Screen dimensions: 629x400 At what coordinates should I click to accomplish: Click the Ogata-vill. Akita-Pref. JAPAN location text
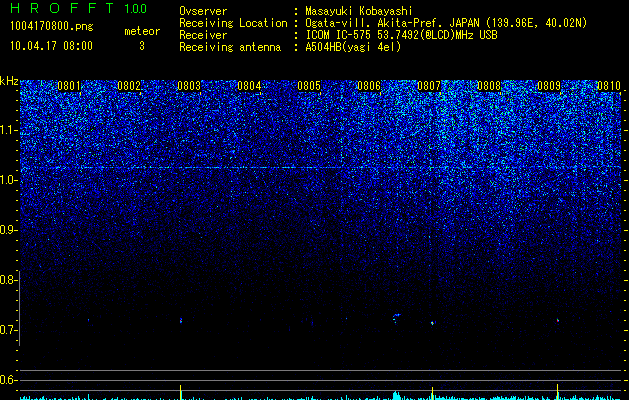[446, 23]
